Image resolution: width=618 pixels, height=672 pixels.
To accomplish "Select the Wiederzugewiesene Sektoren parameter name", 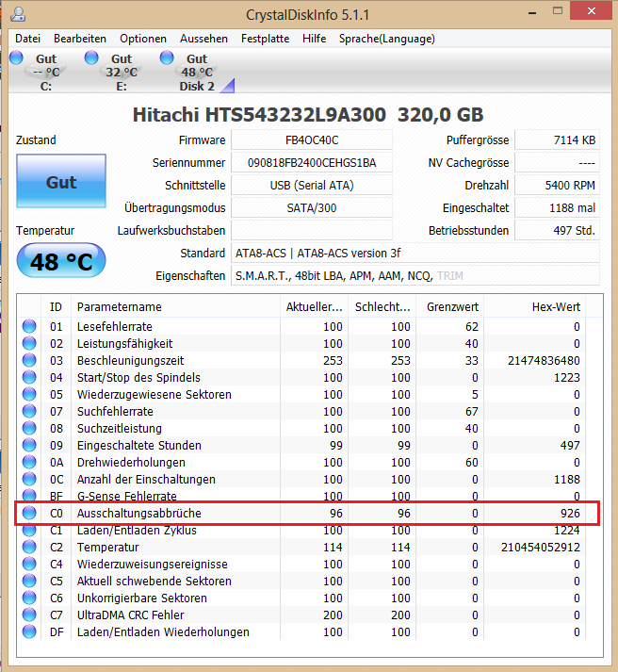I will (154, 394).
